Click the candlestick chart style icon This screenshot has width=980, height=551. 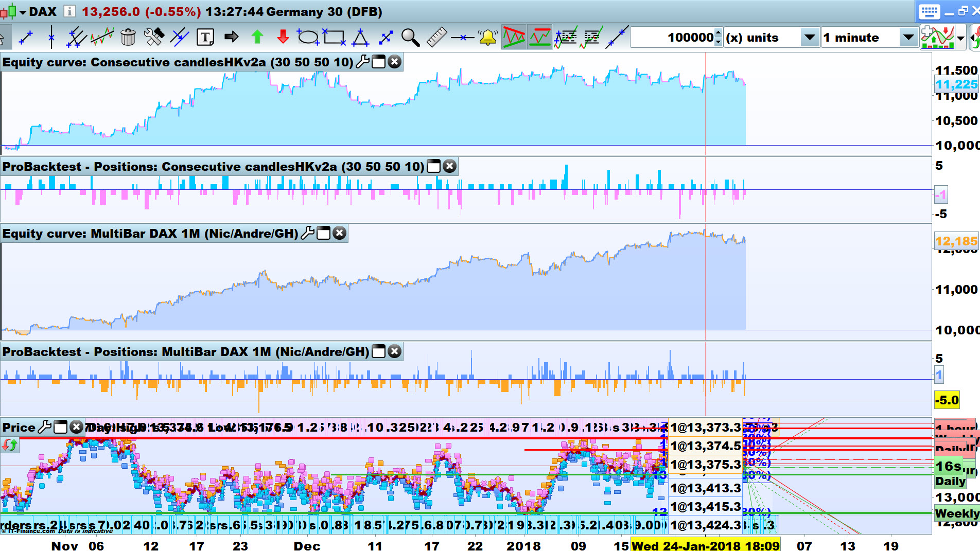pos(8,12)
